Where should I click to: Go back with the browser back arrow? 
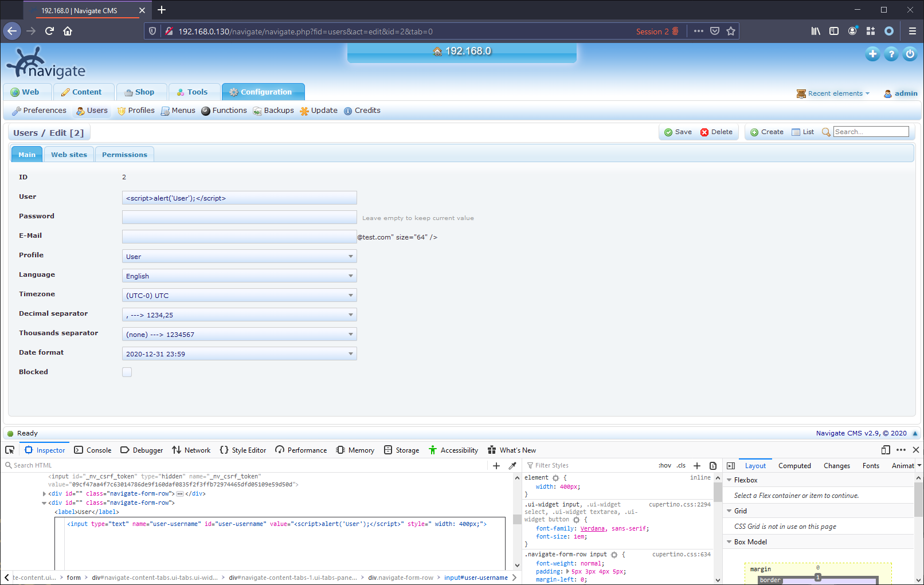coord(12,31)
